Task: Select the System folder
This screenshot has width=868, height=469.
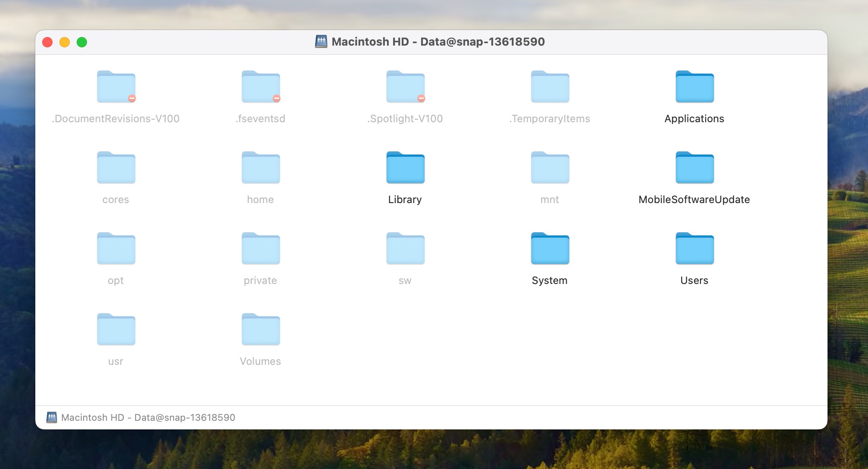Action: (550, 249)
